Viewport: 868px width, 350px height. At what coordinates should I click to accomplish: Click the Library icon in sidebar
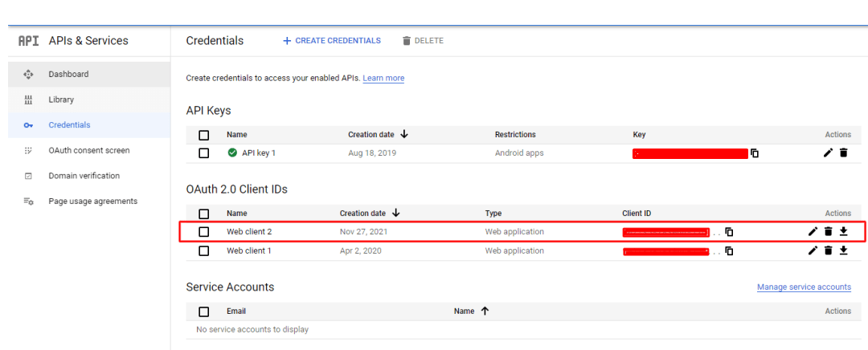[28, 100]
